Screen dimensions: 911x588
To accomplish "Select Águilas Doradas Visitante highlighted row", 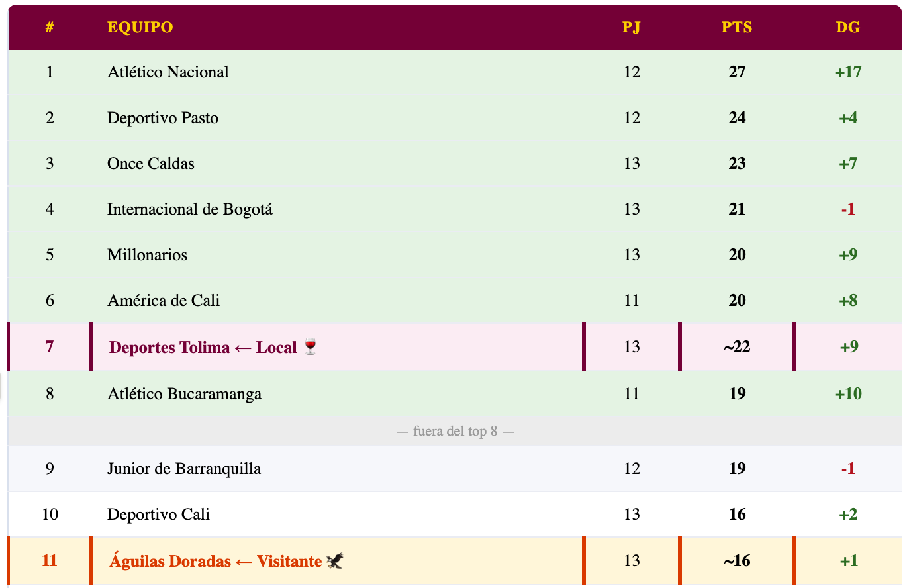I will pyautogui.click(x=455, y=561).
